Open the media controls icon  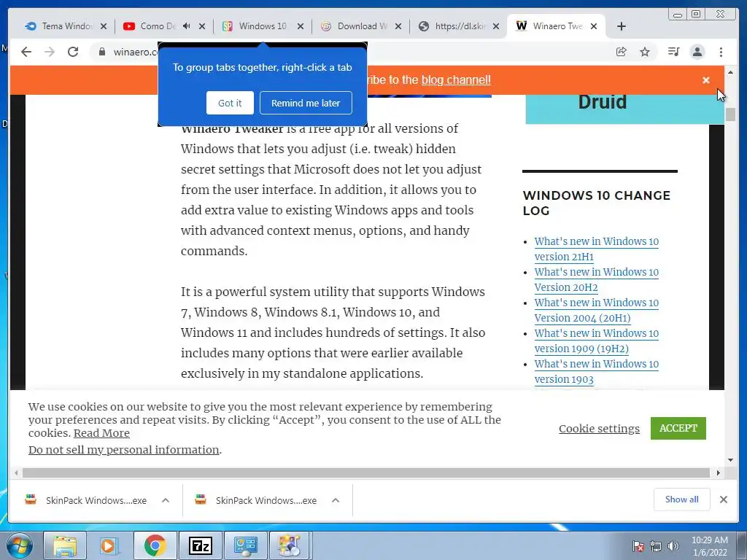coord(673,52)
